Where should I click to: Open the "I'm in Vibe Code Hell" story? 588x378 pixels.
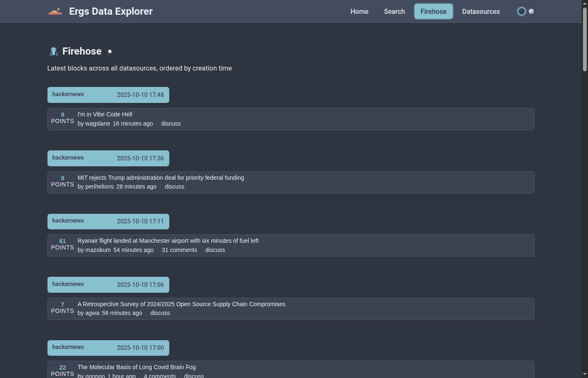105,114
